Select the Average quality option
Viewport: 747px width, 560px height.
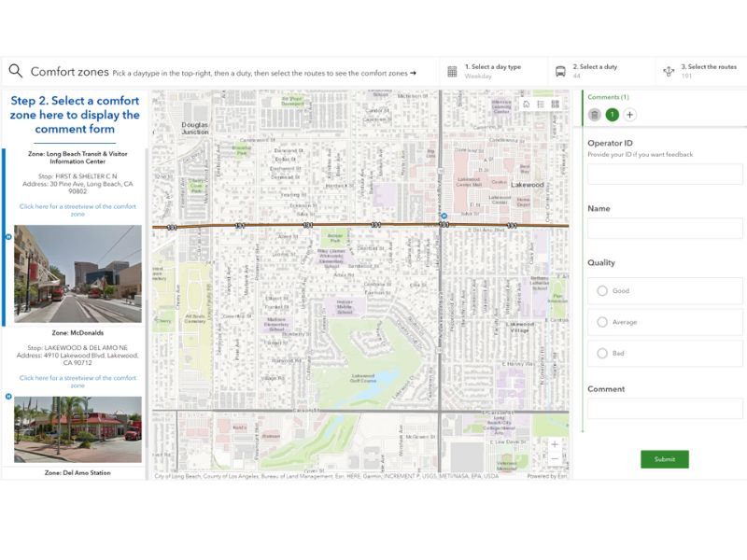[602, 322]
